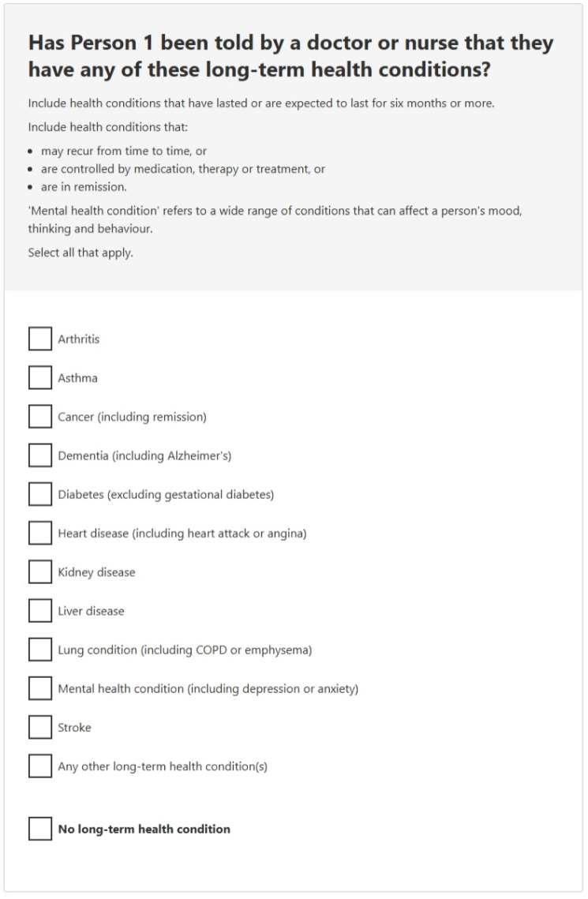This screenshot has height=899, width=588.
Task: Check the Arthritis checkbox
Action: tap(39, 338)
